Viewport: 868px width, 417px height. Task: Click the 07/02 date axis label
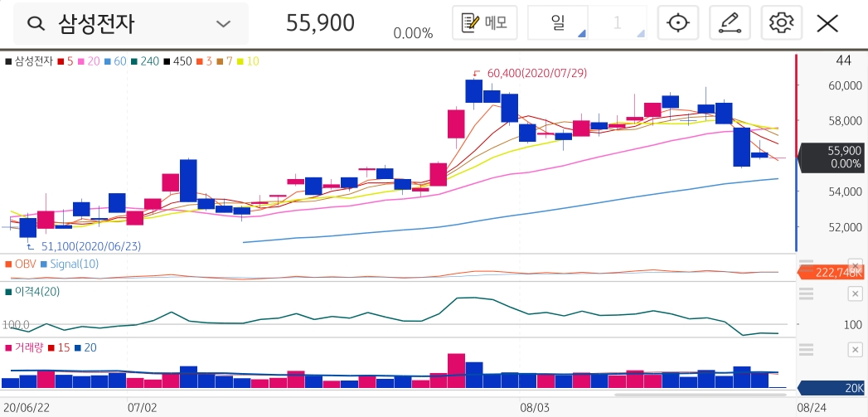(x=143, y=408)
